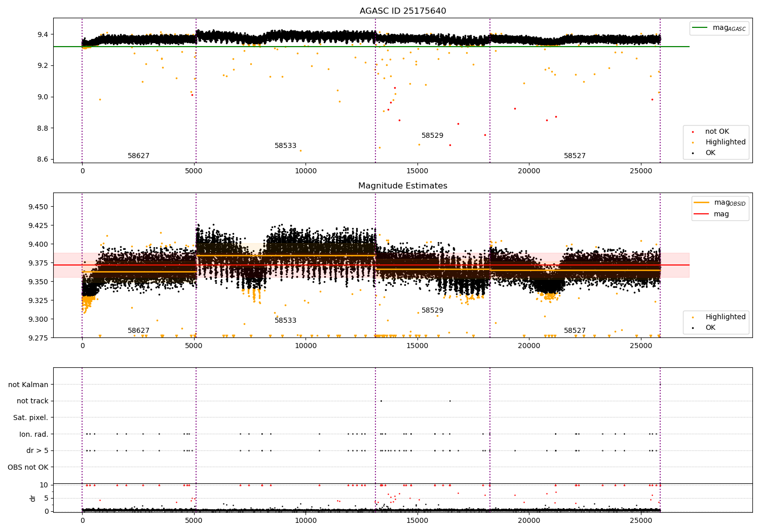Click the 'OBS not OK' axis label
The height and width of the screenshot is (532, 760).
click(28, 467)
